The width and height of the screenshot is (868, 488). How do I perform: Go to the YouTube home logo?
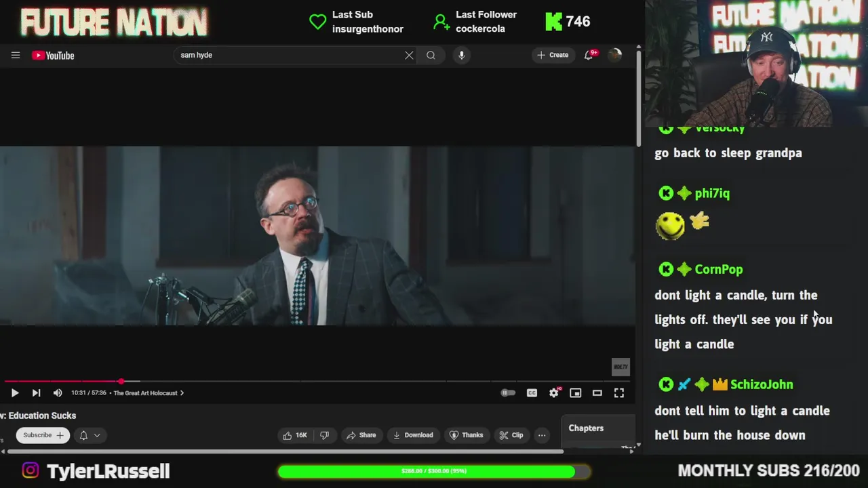point(53,56)
